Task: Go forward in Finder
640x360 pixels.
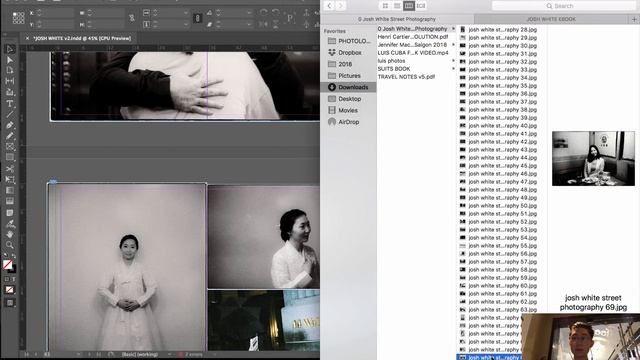Action: pyautogui.click(x=340, y=6)
